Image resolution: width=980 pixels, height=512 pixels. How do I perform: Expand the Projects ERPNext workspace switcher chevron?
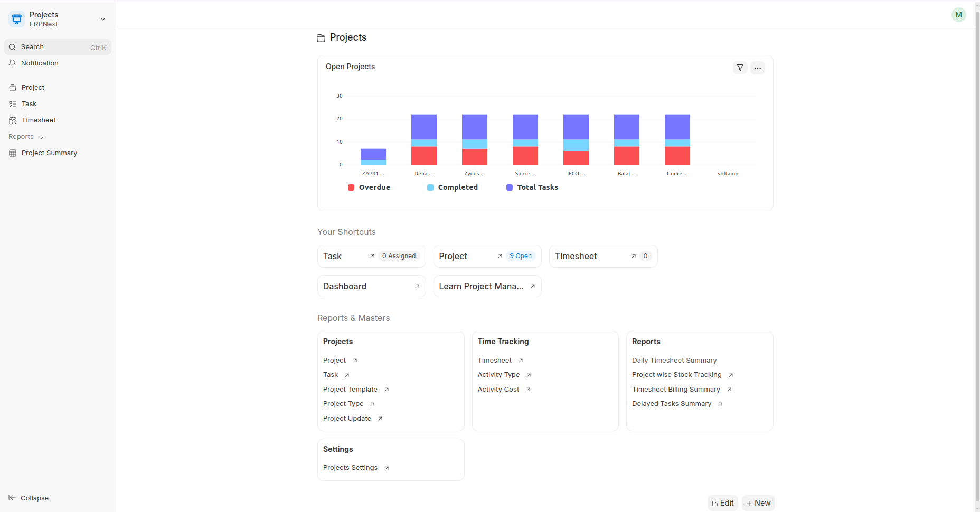(x=103, y=20)
